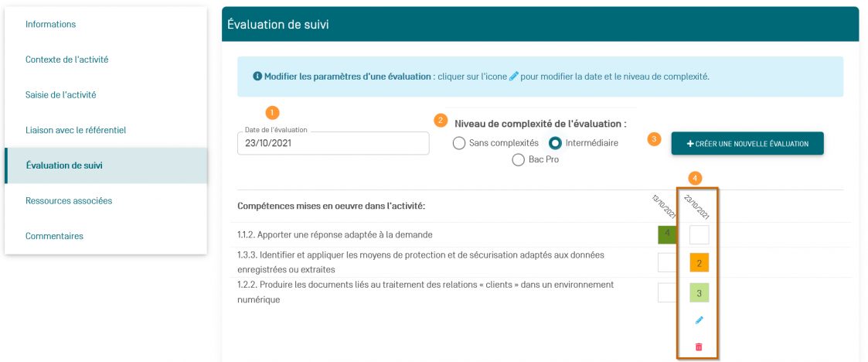This screenshot has height=362, width=868.
Task: Open the 'Commentaires' sidebar link
Action: (54, 236)
